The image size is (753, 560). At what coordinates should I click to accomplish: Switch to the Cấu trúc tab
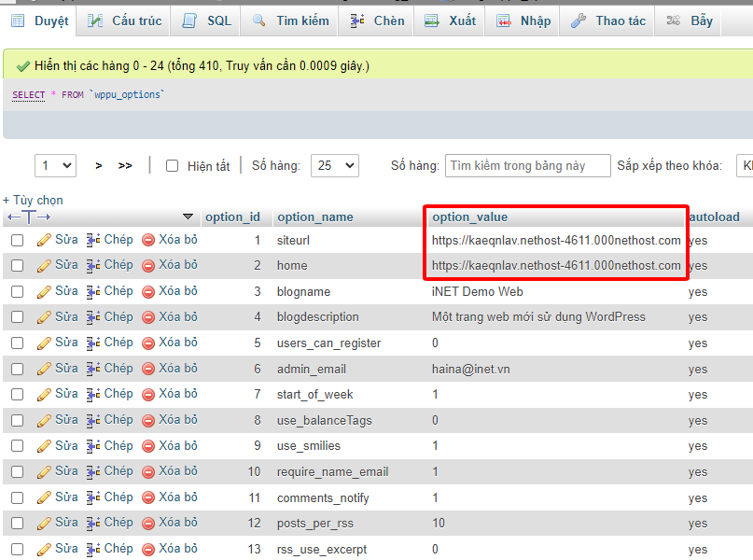124,21
